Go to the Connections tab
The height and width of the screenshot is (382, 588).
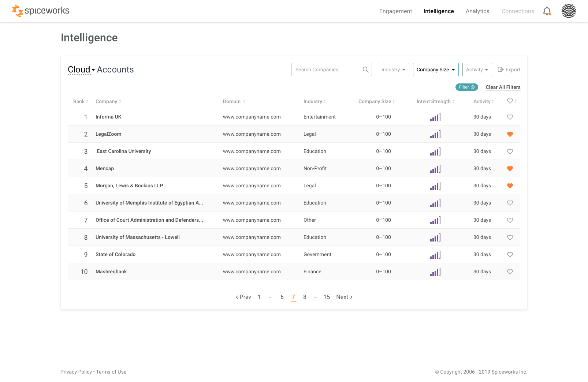[x=518, y=11]
